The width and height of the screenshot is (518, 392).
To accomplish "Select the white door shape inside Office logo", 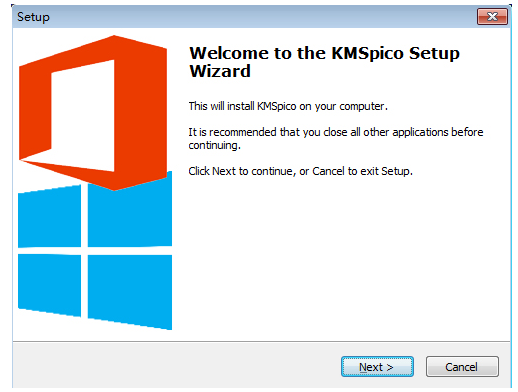I will pos(83,115).
